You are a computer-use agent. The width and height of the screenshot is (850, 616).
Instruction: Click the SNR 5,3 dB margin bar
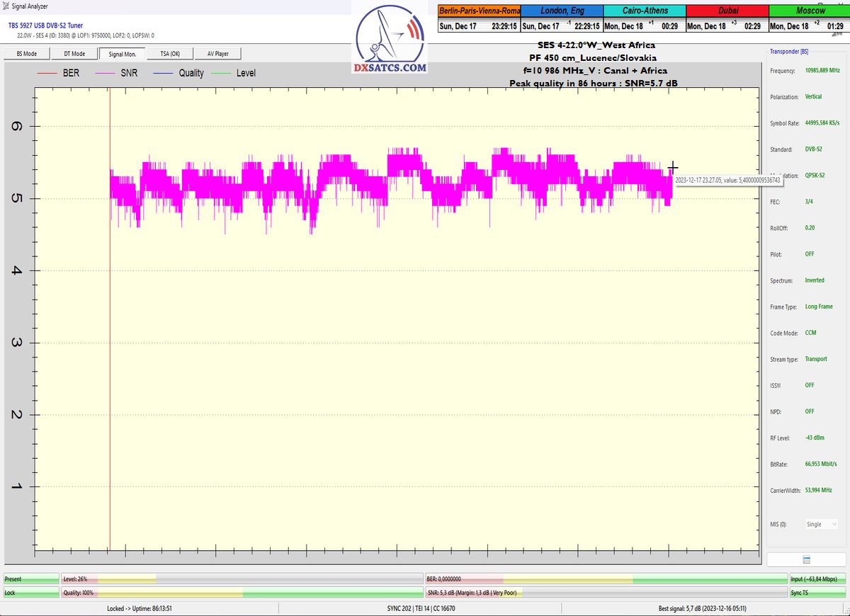[606, 593]
